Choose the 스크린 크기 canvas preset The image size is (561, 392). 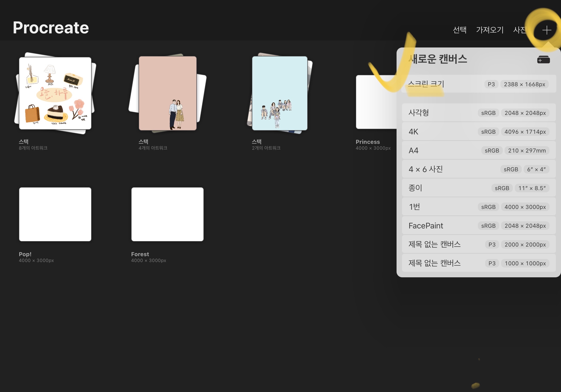(478, 84)
